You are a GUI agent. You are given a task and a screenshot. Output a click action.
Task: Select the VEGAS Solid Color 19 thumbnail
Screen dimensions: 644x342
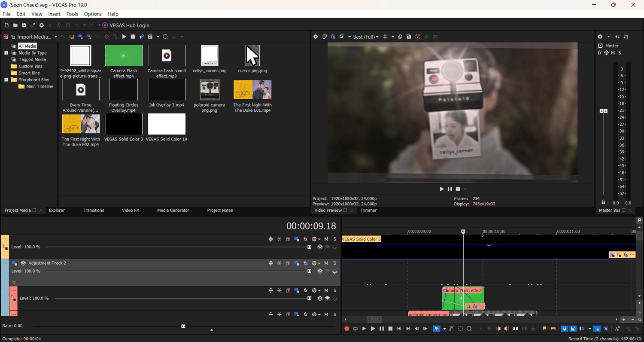(167, 124)
